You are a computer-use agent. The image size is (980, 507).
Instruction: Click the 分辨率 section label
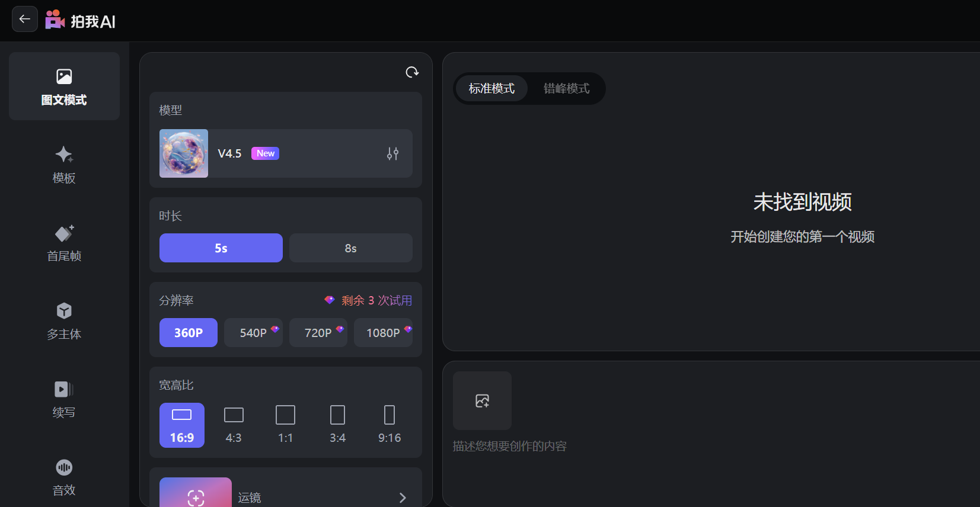(x=177, y=300)
